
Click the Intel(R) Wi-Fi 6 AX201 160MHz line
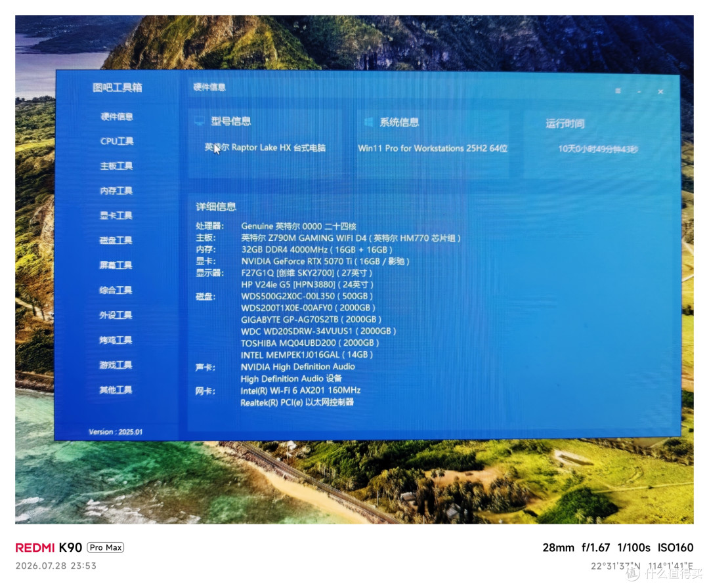300,390
